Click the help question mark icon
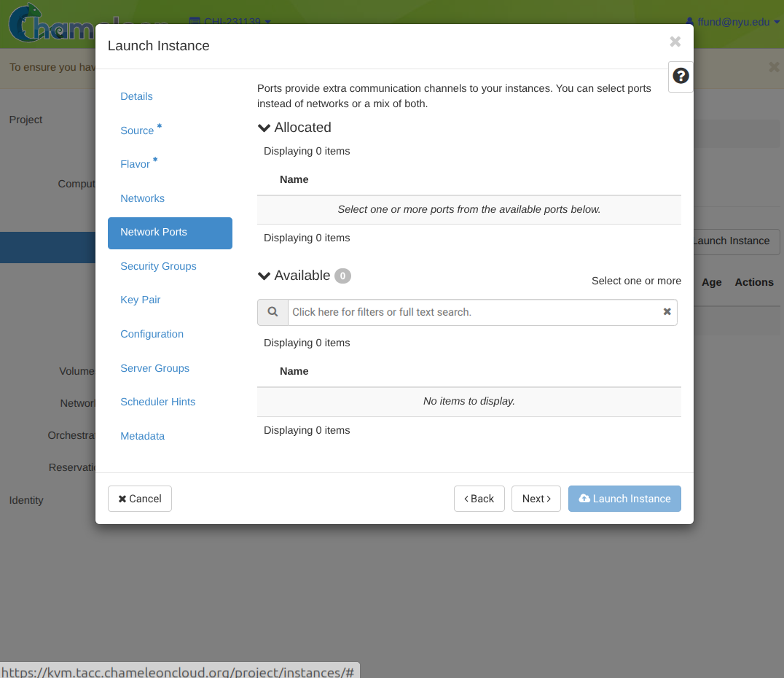Viewport: 784px width, 678px height. pos(681,76)
